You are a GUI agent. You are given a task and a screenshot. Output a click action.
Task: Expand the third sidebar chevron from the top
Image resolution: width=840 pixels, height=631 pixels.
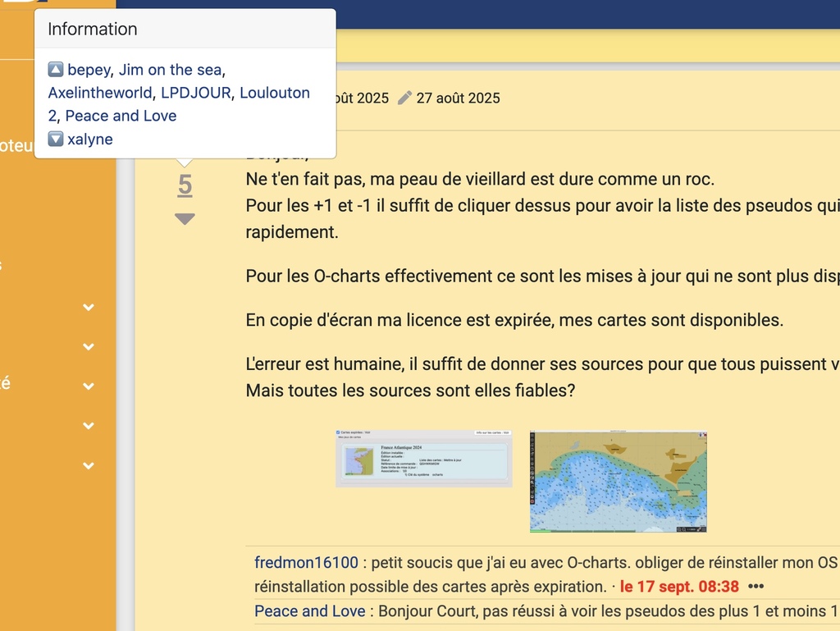89,386
